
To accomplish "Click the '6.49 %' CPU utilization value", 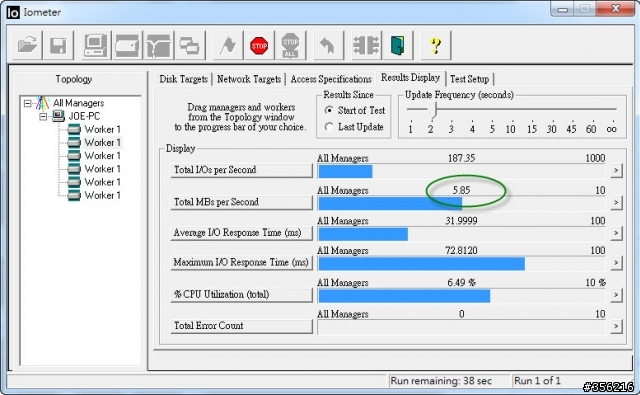I will [x=462, y=283].
